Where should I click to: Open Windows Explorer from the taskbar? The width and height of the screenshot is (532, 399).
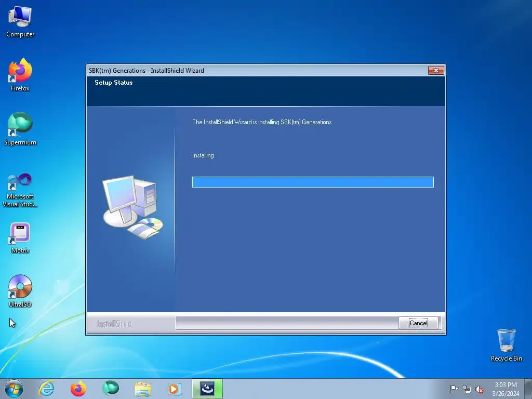point(143,389)
